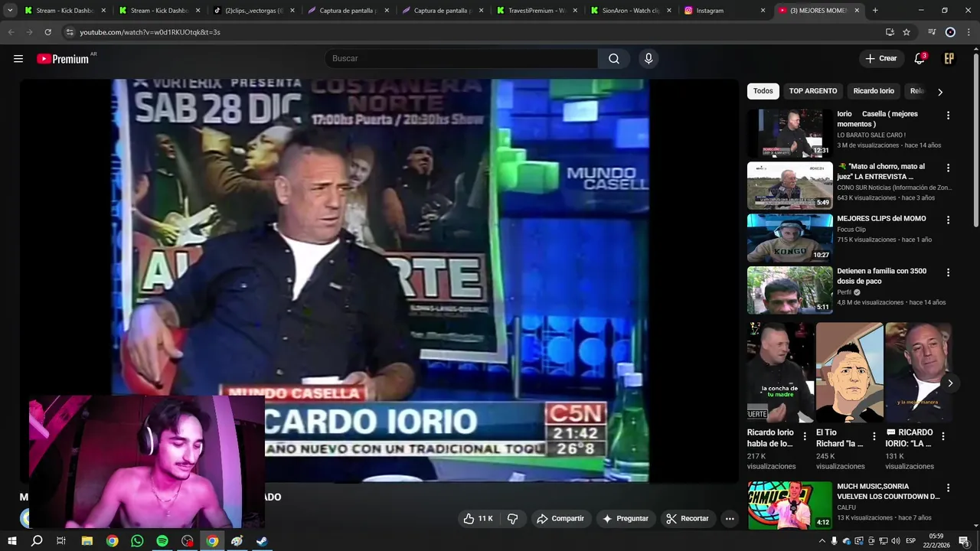Change ESP input language indicator
The width and height of the screenshot is (980, 551).
[x=910, y=541]
